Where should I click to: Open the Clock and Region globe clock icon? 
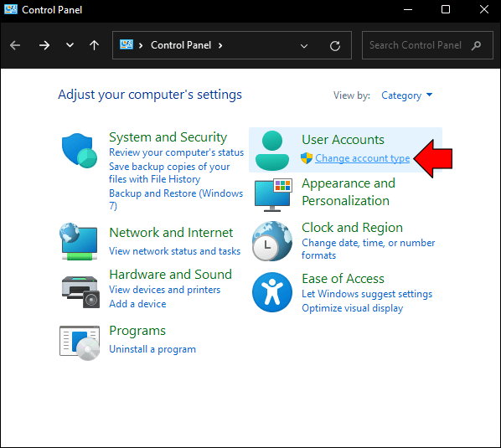(272, 241)
